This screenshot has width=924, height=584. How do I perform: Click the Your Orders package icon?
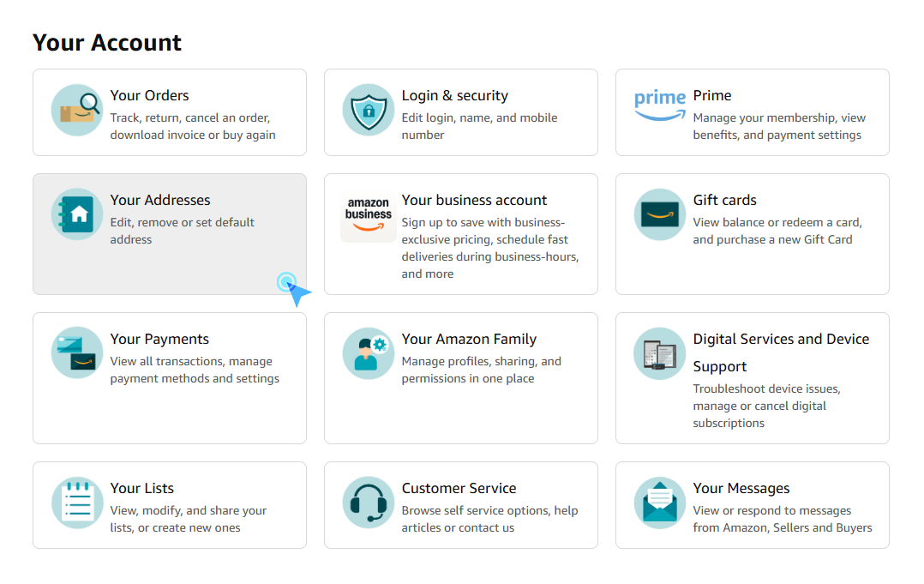77,110
